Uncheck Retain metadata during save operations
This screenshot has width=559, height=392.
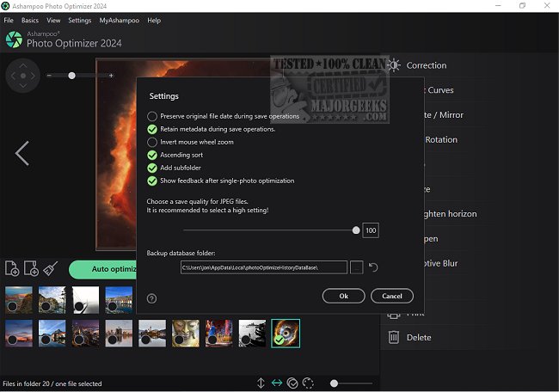pyautogui.click(x=152, y=129)
